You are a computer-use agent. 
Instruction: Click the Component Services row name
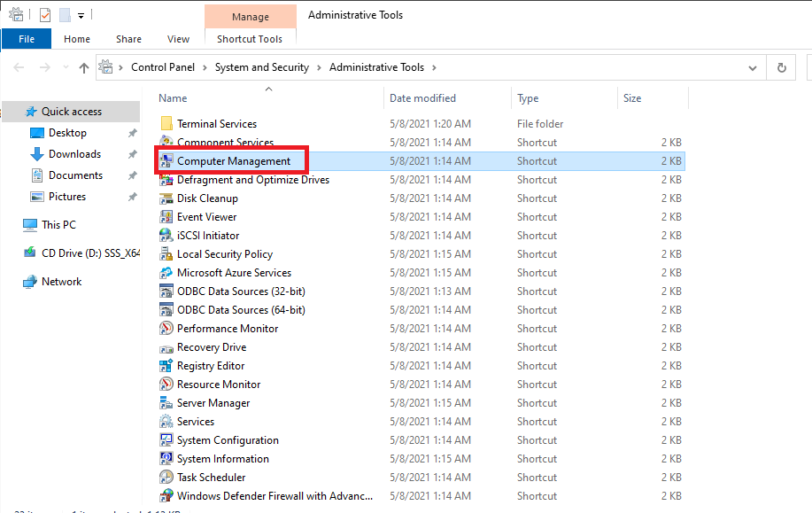point(225,142)
